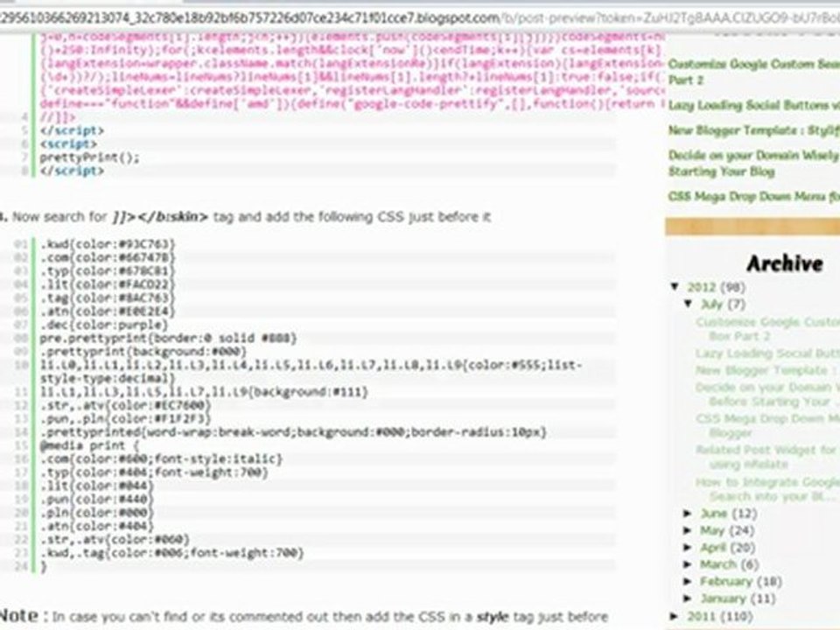Expand the 2011 (110) archive year
This screenshot has height=630, width=840.
(675, 616)
